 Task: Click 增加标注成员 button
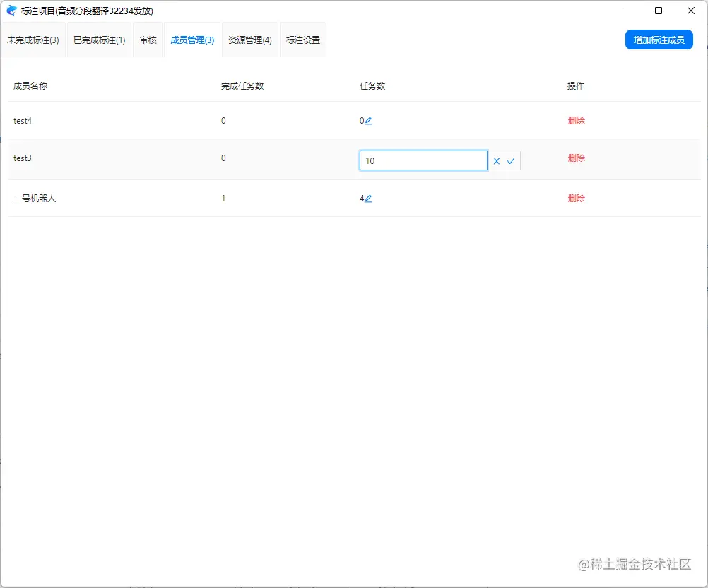coord(659,40)
